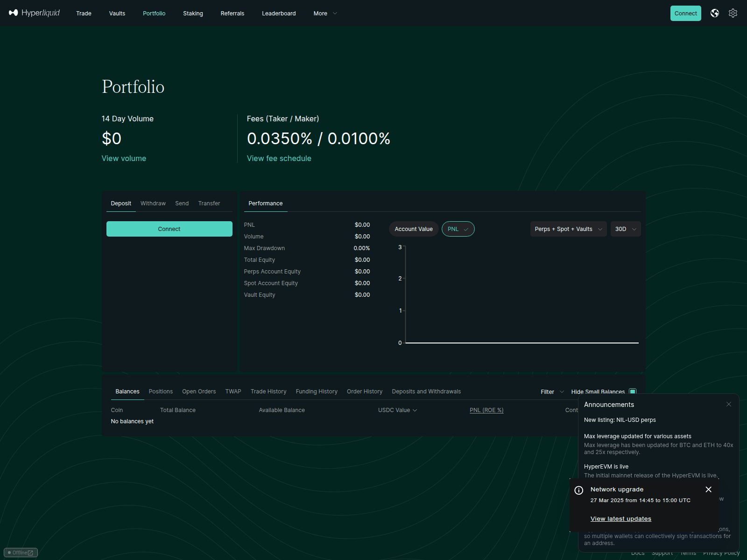Open the Trade History tab
Image resolution: width=747 pixels, height=560 pixels.
(268, 392)
